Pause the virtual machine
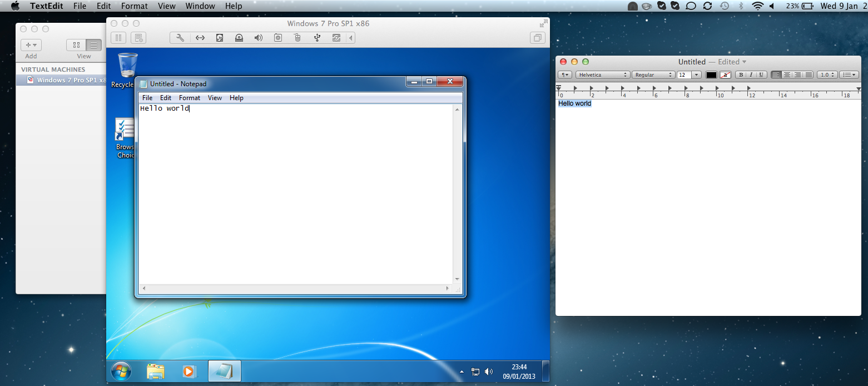This screenshot has width=868, height=386. [x=118, y=38]
